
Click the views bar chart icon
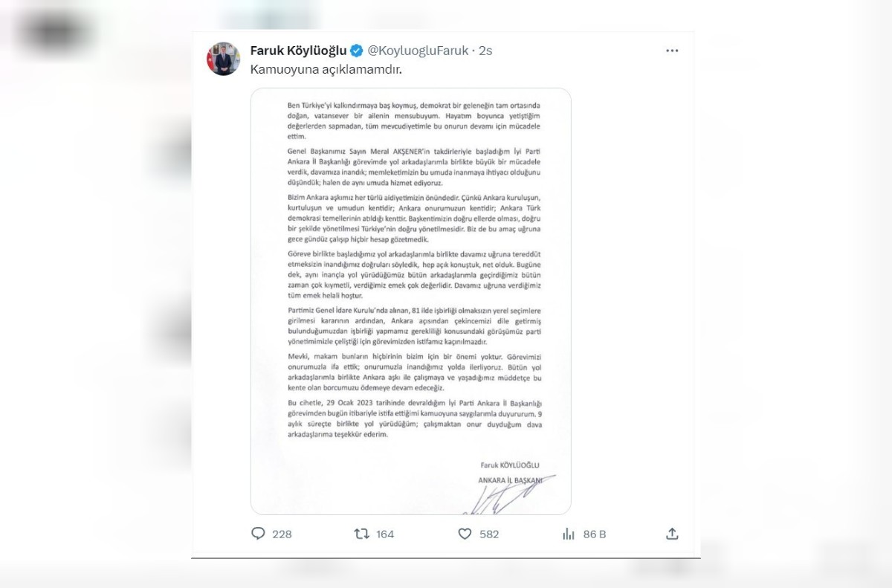pos(569,534)
